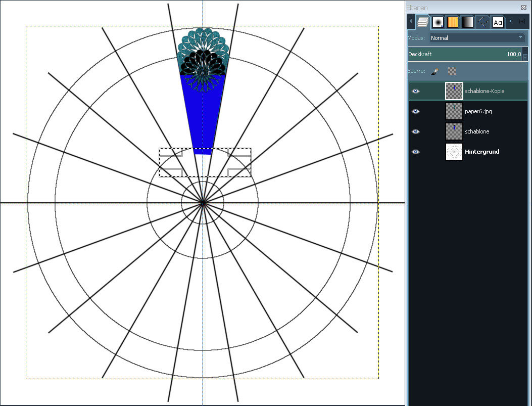Select the schablone layer by name
This screenshot has height=406, width=532.
pyautogui.click(x=477, y=131)
